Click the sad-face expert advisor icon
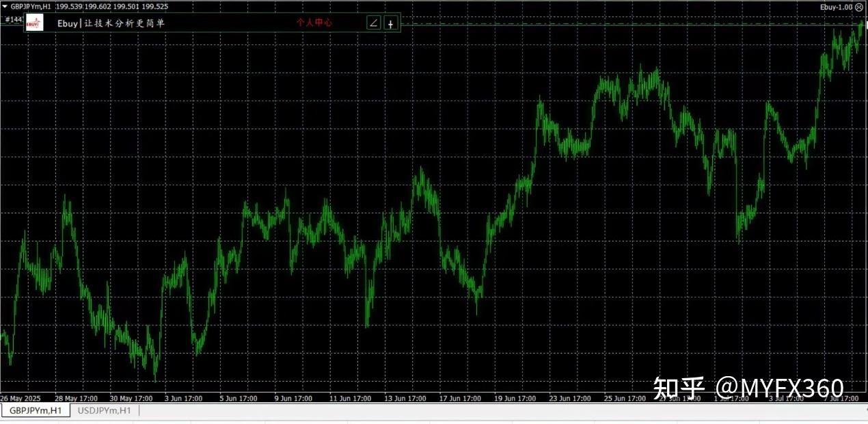Viewport: 868px width, 424px height. point(859,7)
